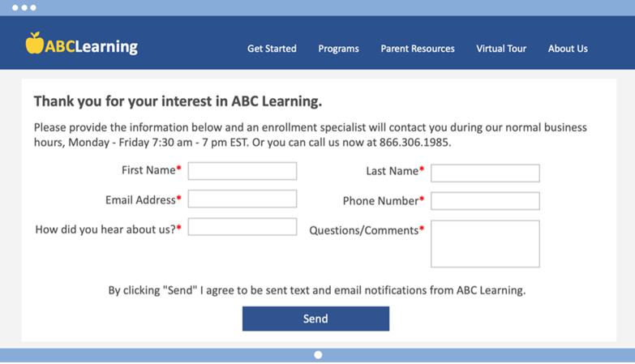Click the 'How did you hear about us?' field
The height and width of the screenshot is (364, 635).
242,227
